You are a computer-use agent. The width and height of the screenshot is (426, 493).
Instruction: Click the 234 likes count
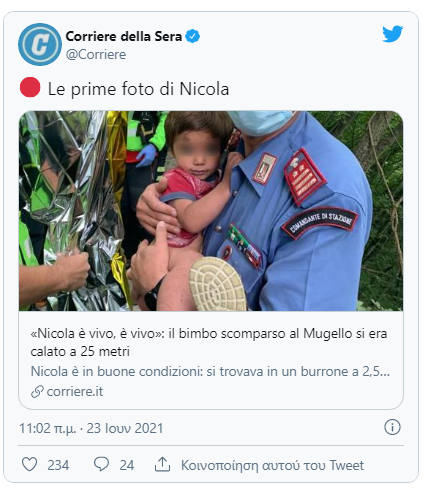pyautogui.click(x=58, y=465)
